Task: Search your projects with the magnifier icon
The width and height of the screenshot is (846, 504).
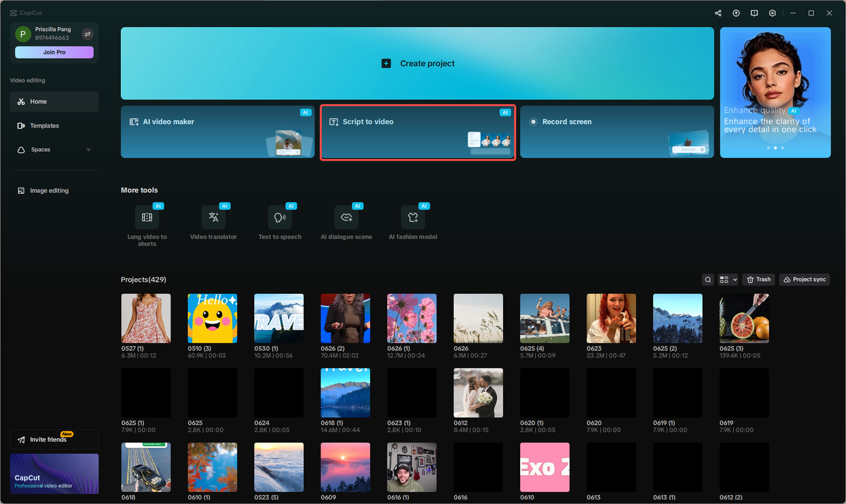Action: point(707,279)
